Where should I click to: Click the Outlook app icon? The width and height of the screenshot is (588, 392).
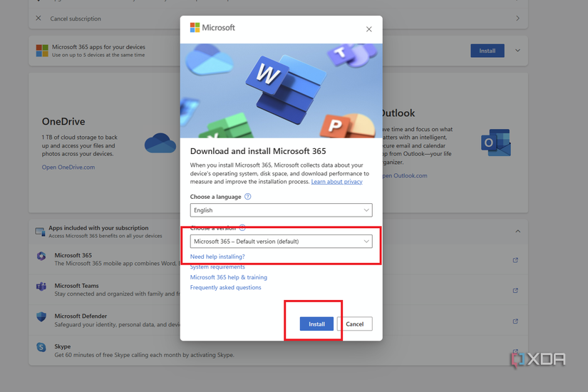pos(495,143)
